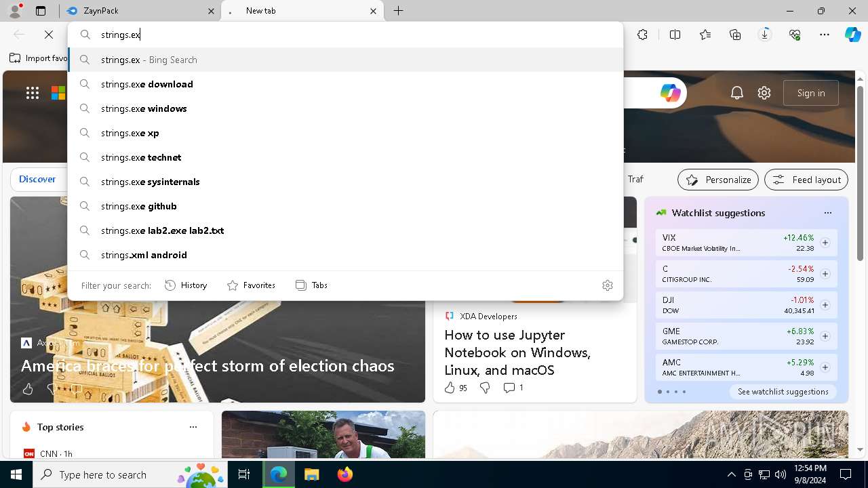Click See watchlist suggestions link

pos(783,392)
